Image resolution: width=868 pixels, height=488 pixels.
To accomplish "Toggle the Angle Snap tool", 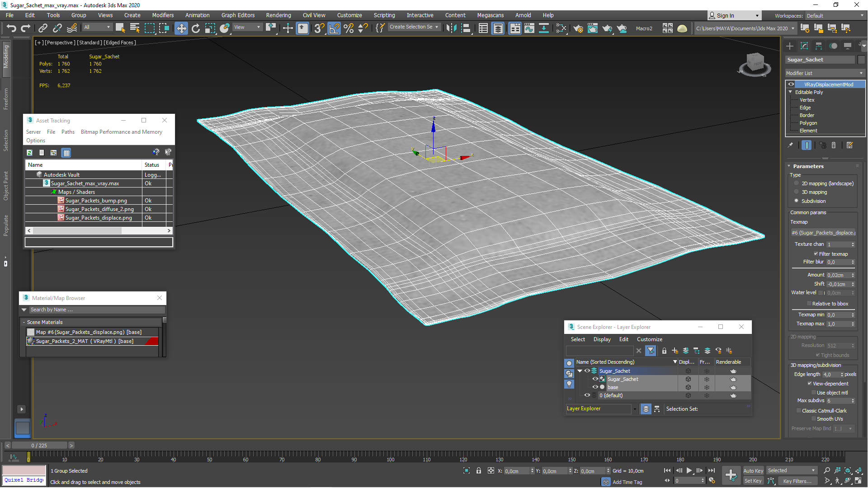I will tap(334, 28).
